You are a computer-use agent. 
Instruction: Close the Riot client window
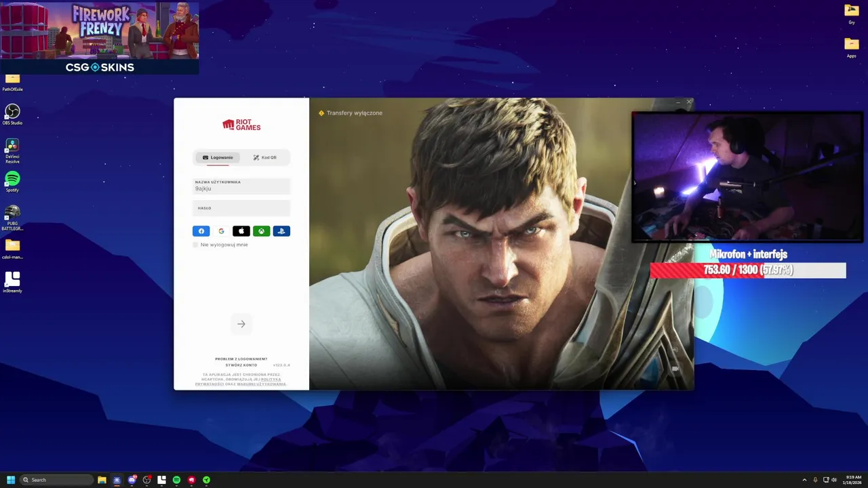click(689, 102)
